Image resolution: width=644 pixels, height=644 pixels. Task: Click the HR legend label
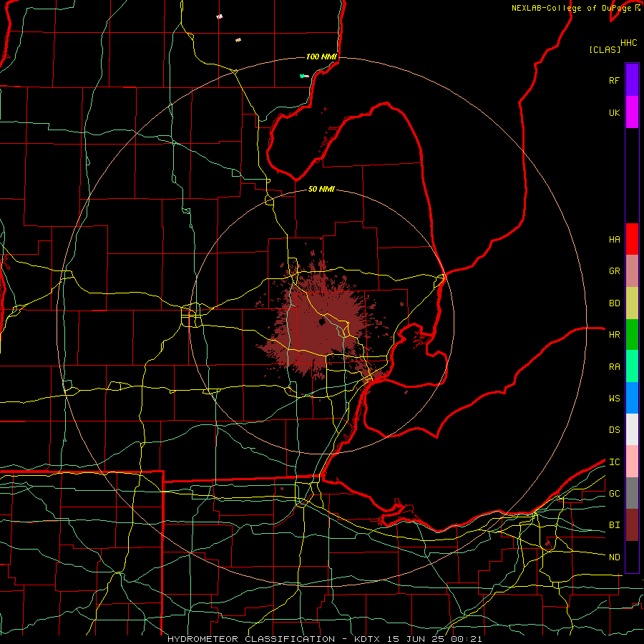pos(614,335)
